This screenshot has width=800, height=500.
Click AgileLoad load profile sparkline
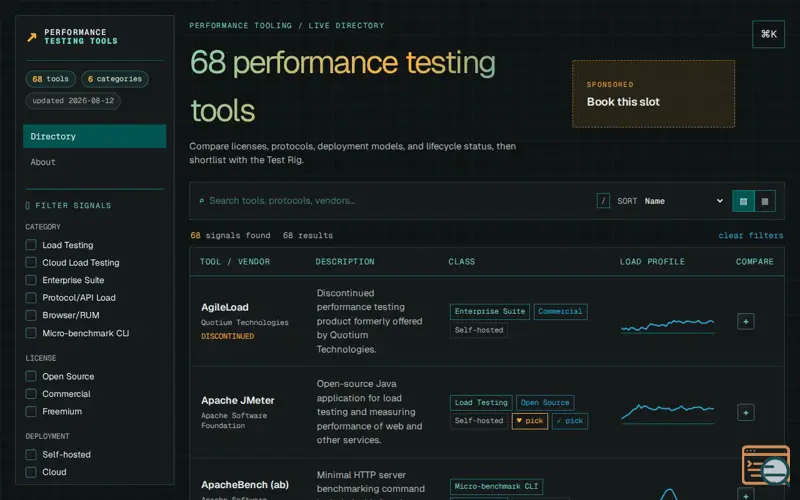668,325
